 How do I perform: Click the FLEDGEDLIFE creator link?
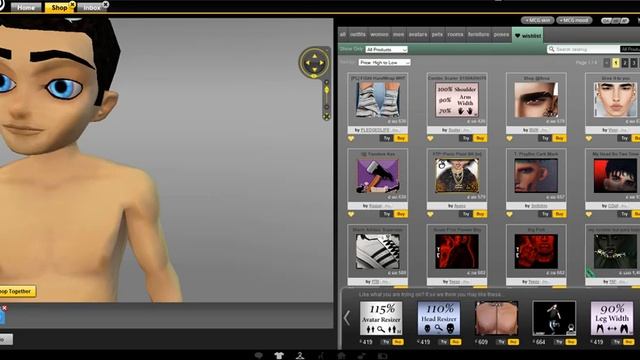point(375,130)
